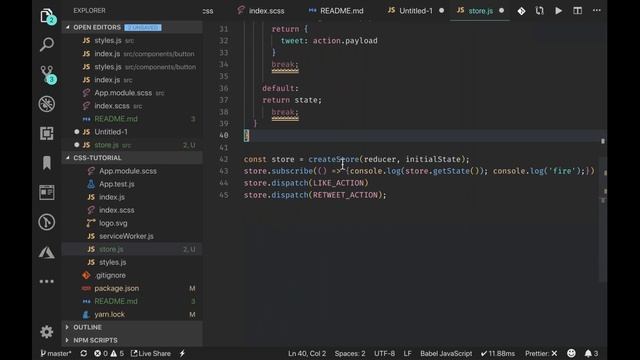
Task: Expand the NPM Scripts section
Action: pyautogui.click(x=132, y=340)
